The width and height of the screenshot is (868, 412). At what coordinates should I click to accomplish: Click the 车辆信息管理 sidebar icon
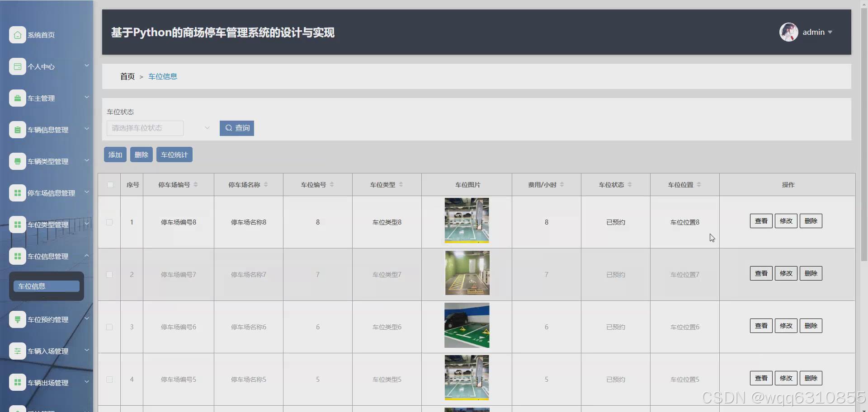[x=17, y=130]
